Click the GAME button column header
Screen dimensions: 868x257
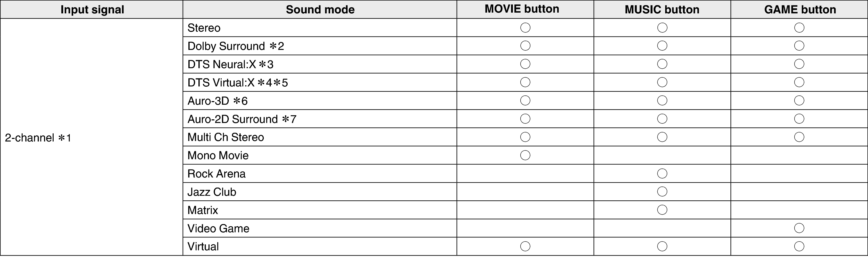point(800,10)
